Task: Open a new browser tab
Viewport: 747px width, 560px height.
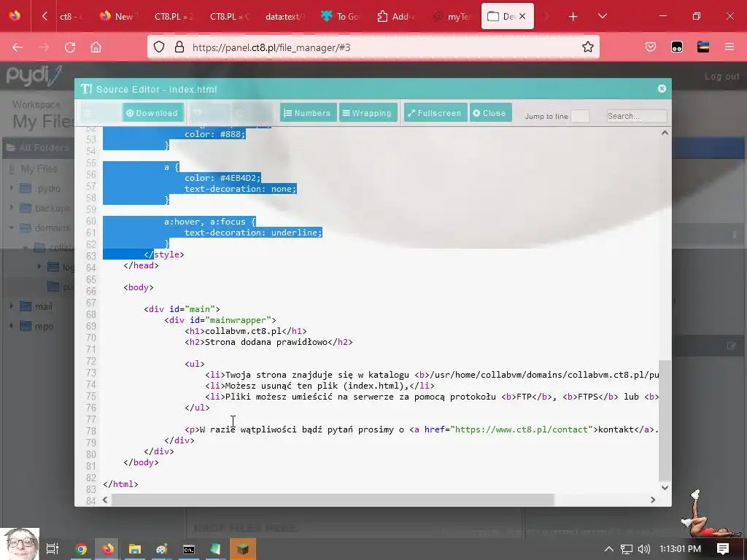Action: point(573,17)
